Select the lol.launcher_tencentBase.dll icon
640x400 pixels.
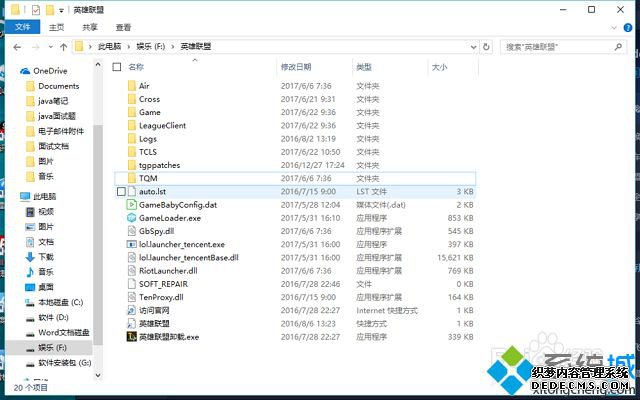click(x=131, y=258)
